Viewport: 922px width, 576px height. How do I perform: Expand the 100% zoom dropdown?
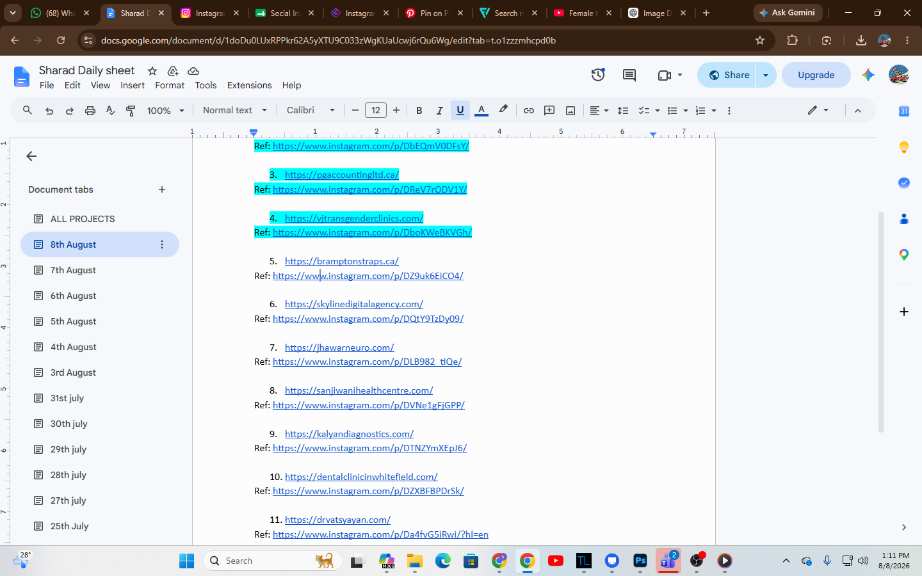click(165, 110)
